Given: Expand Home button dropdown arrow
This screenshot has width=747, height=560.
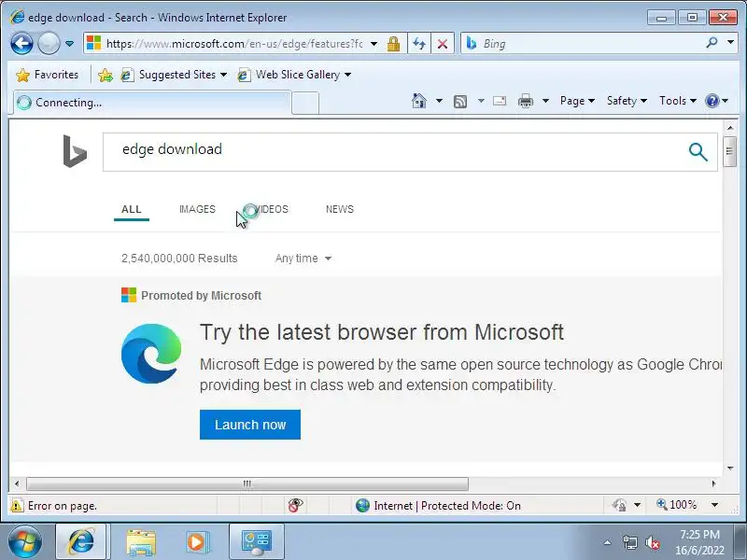Looking at the screenshot, I should coord(439,101).
